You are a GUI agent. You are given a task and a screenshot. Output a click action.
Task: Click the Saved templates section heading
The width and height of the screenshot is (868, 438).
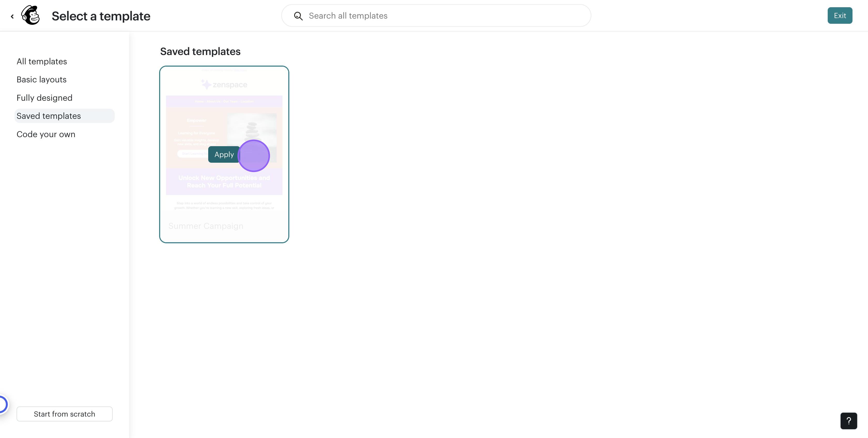pos(200,52)
